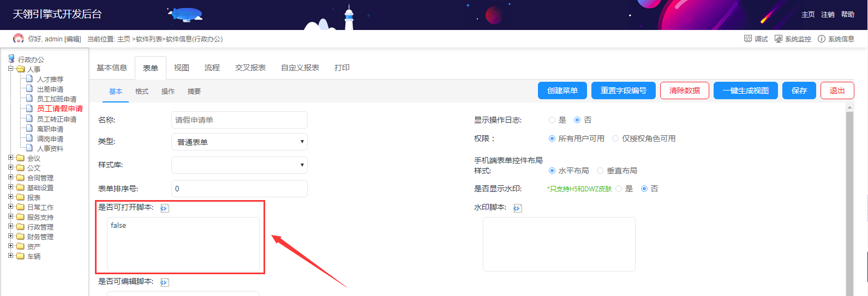Set 是否显示水印 to 是

[x=619, y=189]
